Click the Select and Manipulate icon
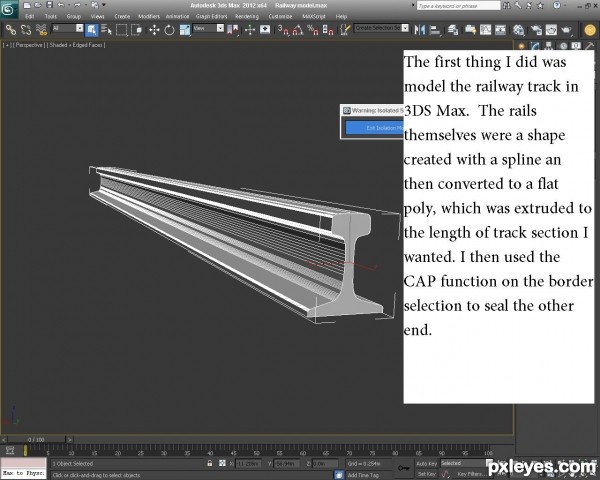600x480 pixels. (x=250, y=30)
